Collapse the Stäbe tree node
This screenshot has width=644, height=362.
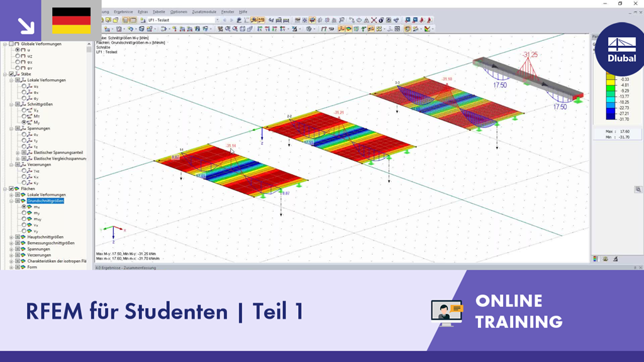5,74
